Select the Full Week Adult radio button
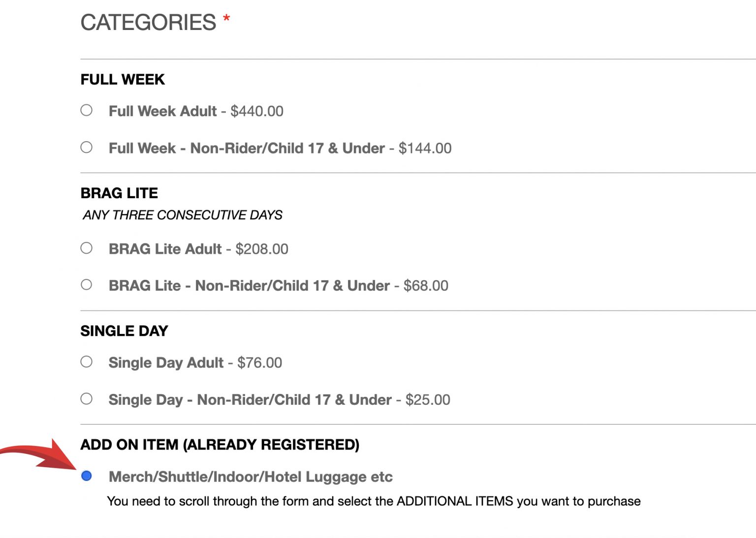 [87, 110]
